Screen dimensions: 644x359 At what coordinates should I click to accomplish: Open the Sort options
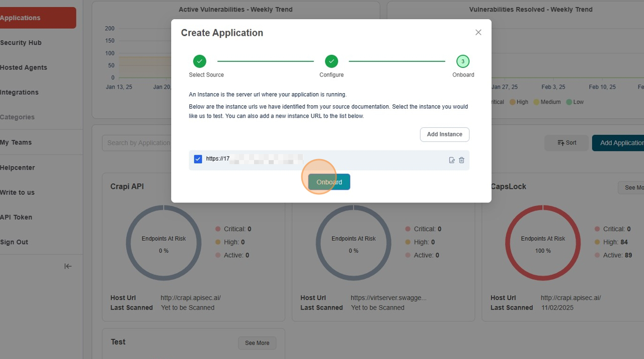point(566,143)
